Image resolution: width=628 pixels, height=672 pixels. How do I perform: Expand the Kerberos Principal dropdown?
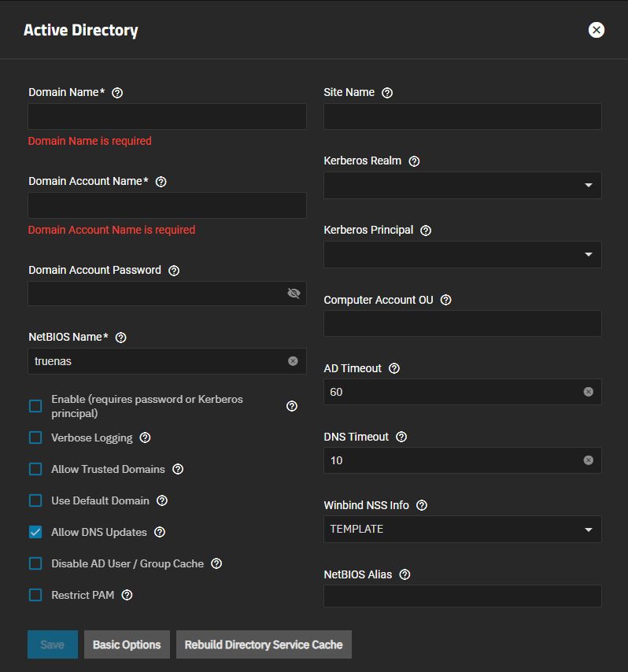[463, 254]
